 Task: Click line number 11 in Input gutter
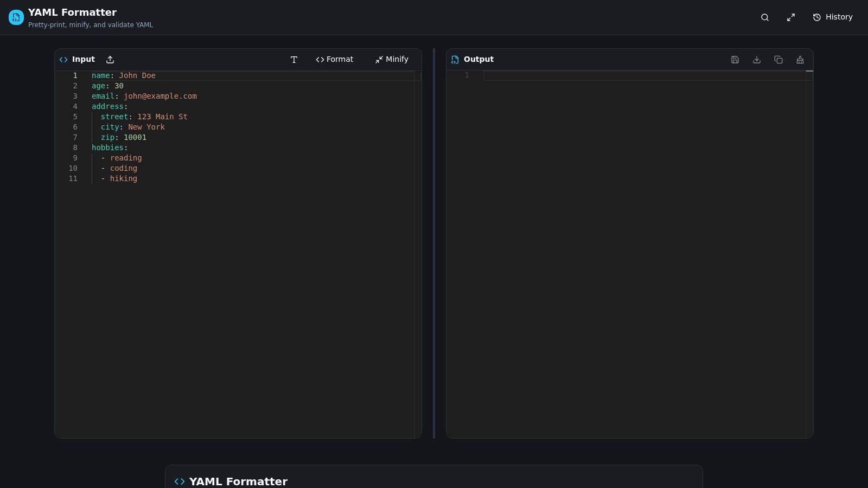(x=73, y=179)
